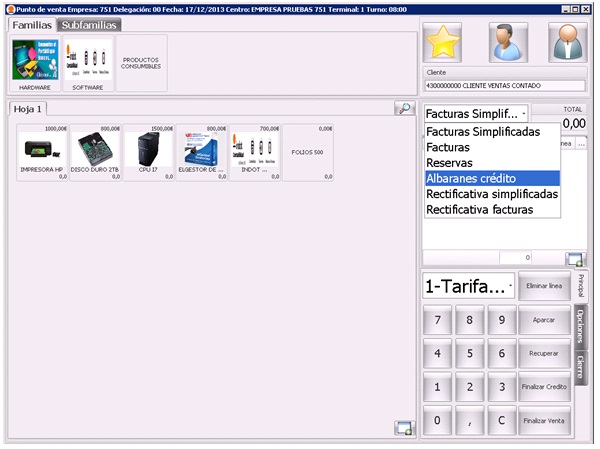Click the yellow star favorites icon
This screenshot has height=449, width=600.
[x=443, y=42]
